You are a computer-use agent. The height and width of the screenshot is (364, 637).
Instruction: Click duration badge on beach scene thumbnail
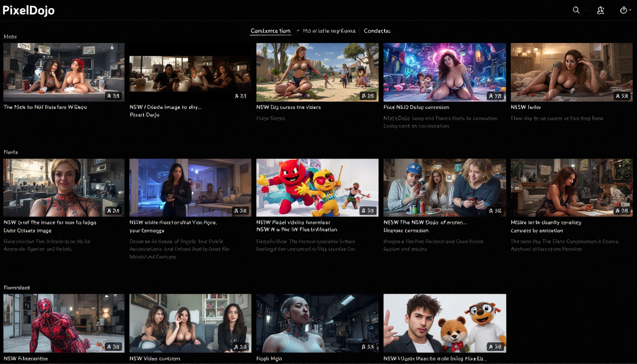tap(368, 96)
